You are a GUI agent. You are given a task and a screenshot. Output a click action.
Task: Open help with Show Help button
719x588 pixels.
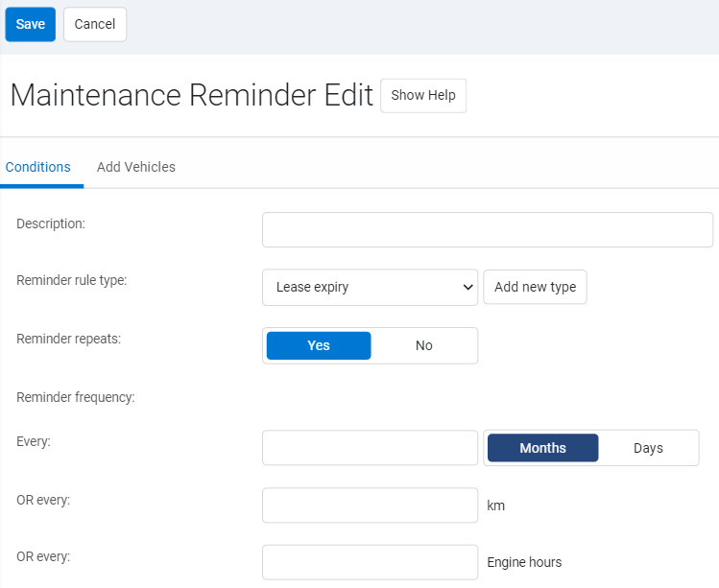pos(423,96)
